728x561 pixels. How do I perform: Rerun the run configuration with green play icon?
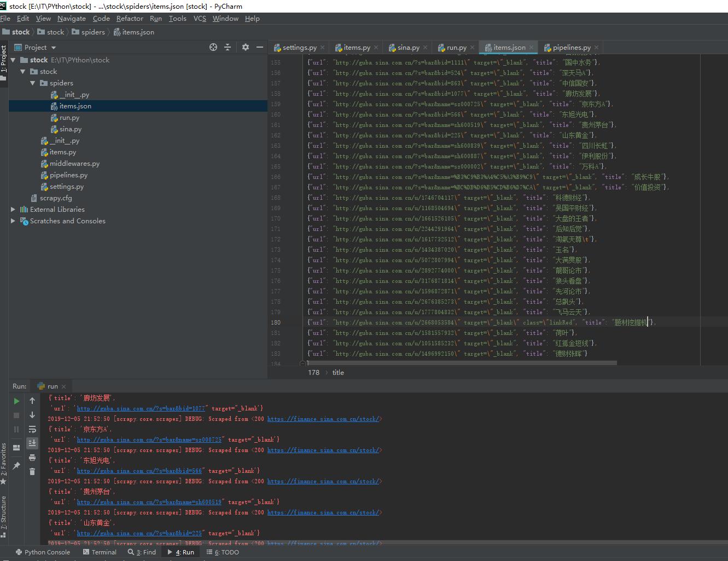16,401
